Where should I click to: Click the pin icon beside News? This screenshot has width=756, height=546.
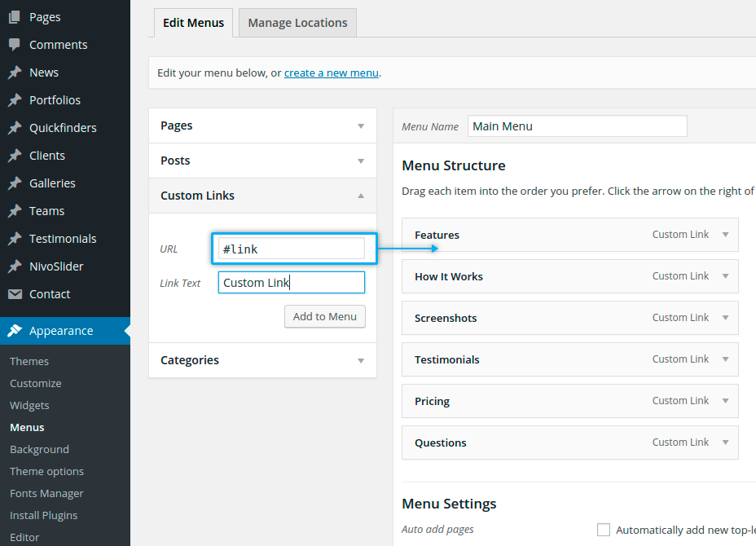(15, 73)
